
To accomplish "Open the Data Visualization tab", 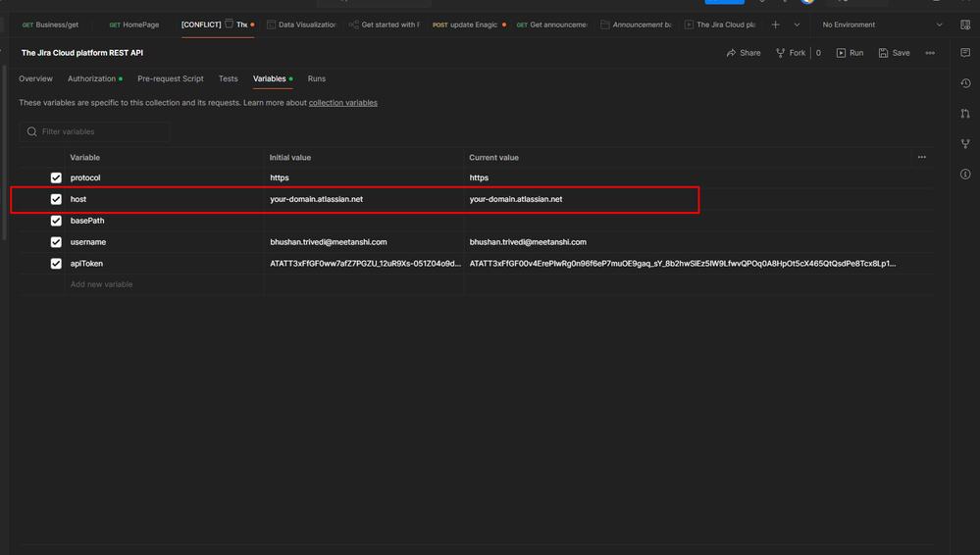I will 301,25.
